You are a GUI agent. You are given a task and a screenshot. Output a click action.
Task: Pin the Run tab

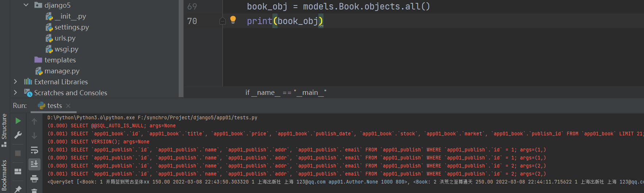18,189
